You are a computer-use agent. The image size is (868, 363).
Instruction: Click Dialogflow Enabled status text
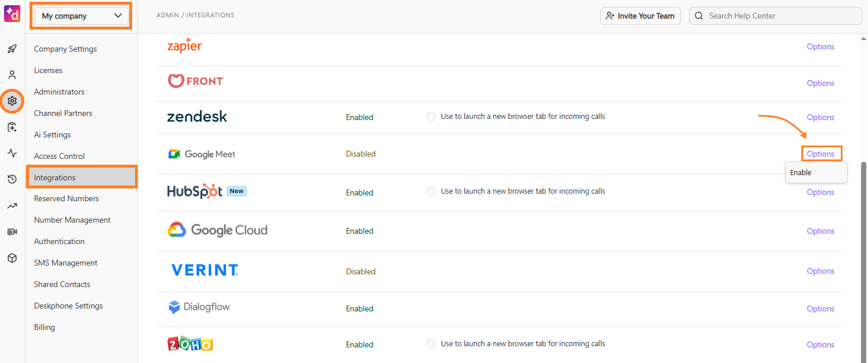pos(360,308)
